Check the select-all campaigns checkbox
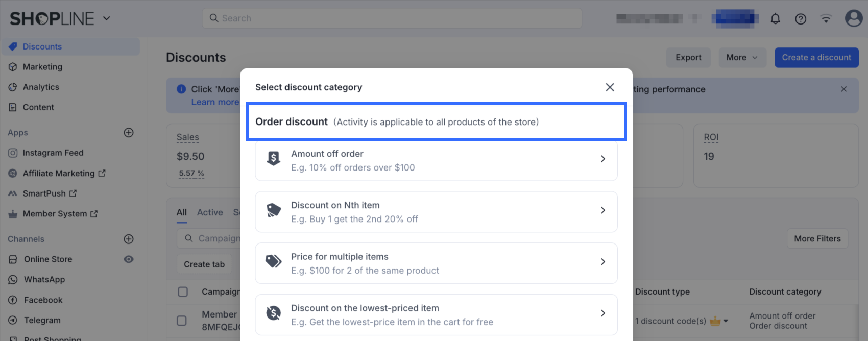Viewport: 868px width, 341px height. (x=183, y=292)
